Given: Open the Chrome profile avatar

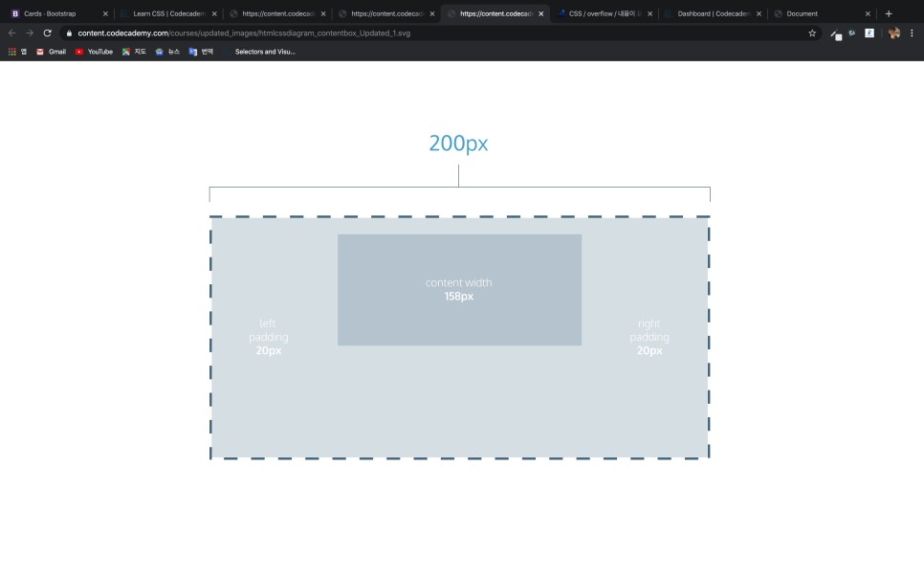Looking at the screenshot, I should tap(894, 33).
